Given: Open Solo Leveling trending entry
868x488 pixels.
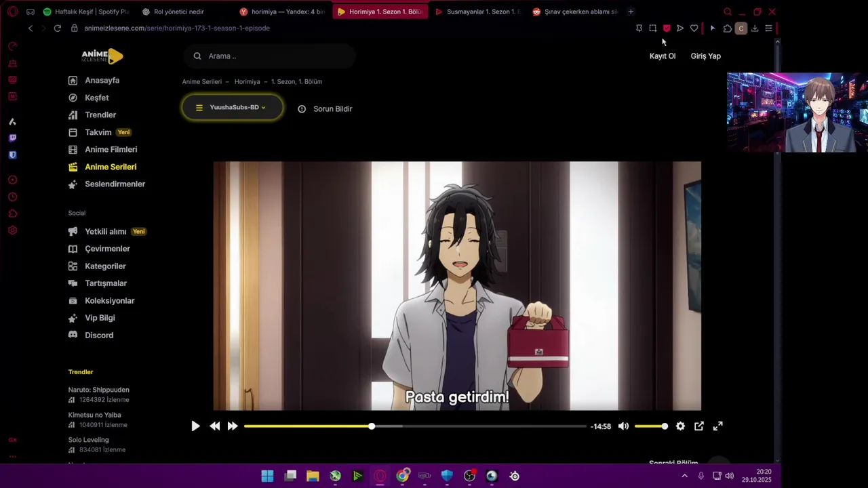Looking at the screenshot, I should click(88, 440).
